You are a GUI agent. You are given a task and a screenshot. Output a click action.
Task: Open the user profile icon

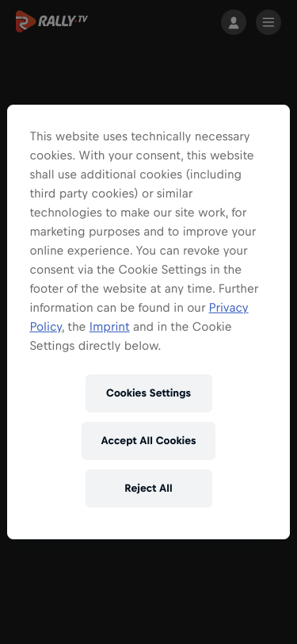[234, 22]
